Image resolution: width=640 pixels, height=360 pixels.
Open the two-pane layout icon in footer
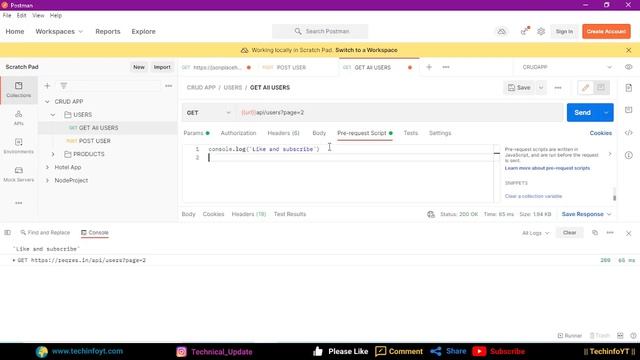(620, 336)
